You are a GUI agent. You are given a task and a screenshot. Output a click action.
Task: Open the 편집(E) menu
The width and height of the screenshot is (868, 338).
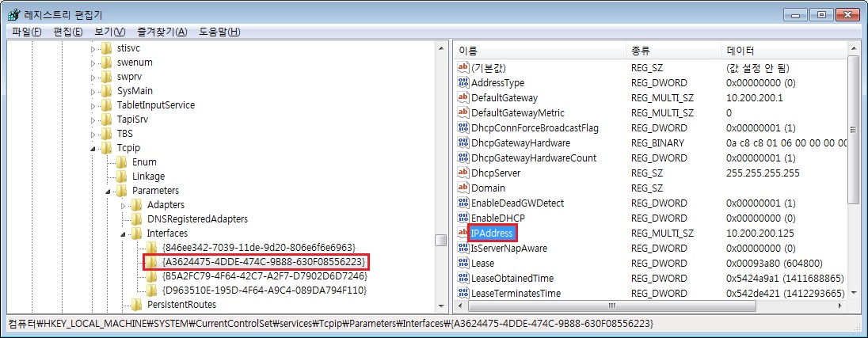(68, 32)
